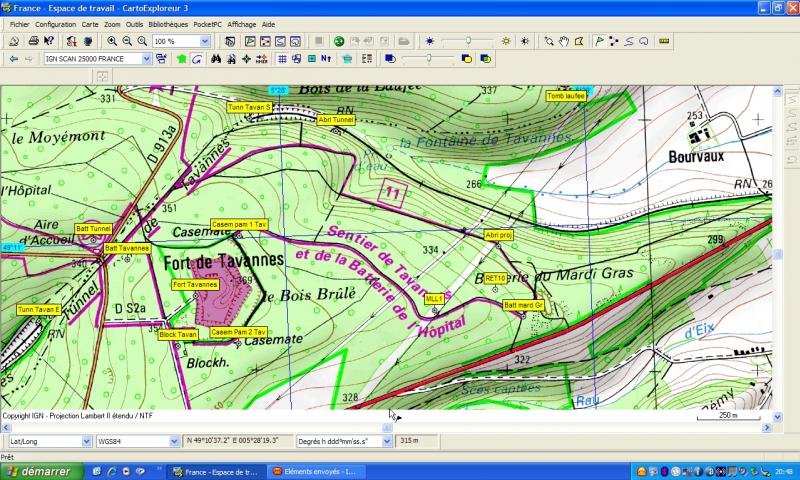
Task: Click the context help arrow-question icon
Action: pyautogui.click(x=49, y=41)
